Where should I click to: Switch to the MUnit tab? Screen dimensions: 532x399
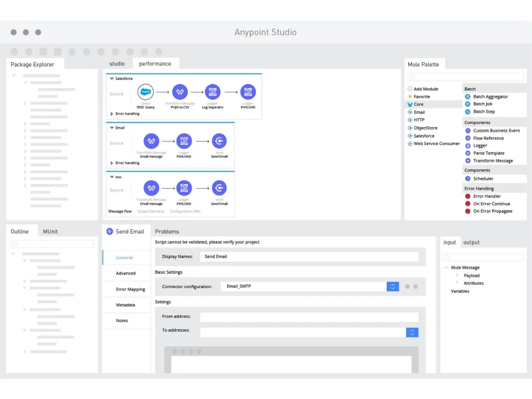[50, 232]
